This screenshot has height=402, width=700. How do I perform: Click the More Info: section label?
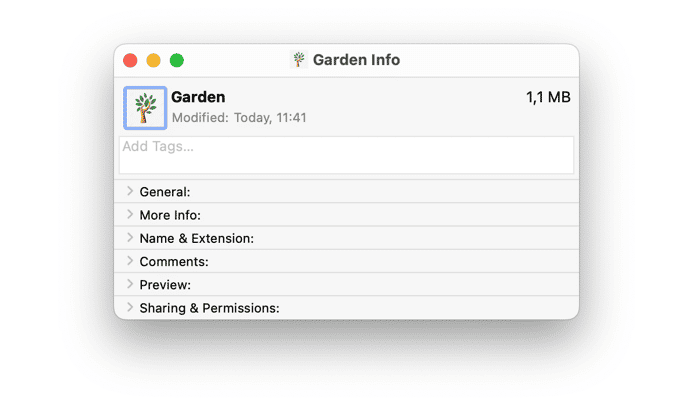(170, 215)
